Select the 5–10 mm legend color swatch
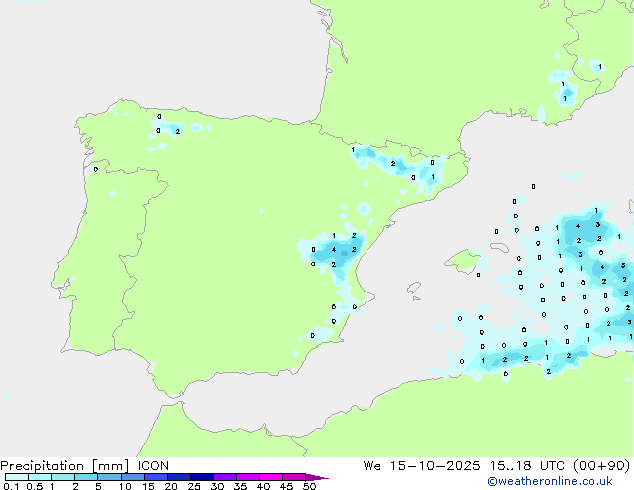 point(111,478)
